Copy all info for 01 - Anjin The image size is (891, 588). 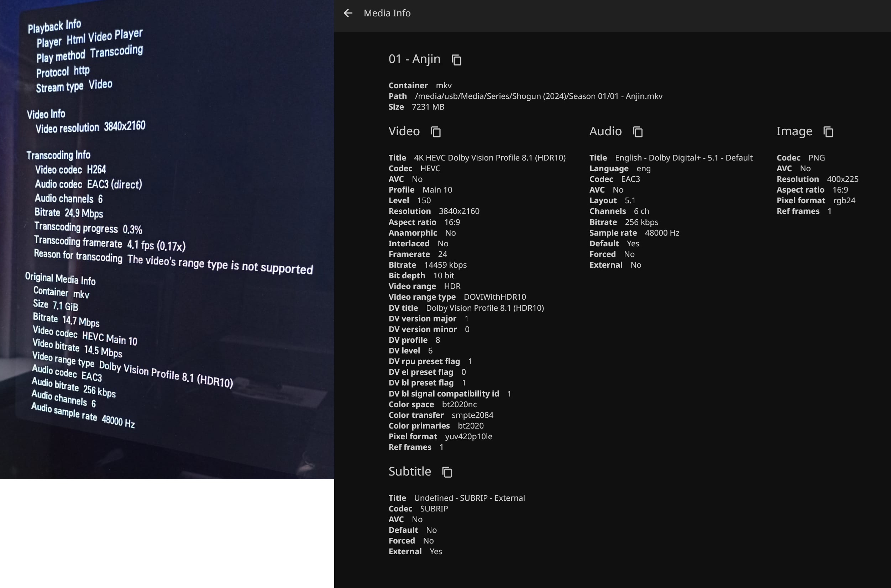[456, 60]
